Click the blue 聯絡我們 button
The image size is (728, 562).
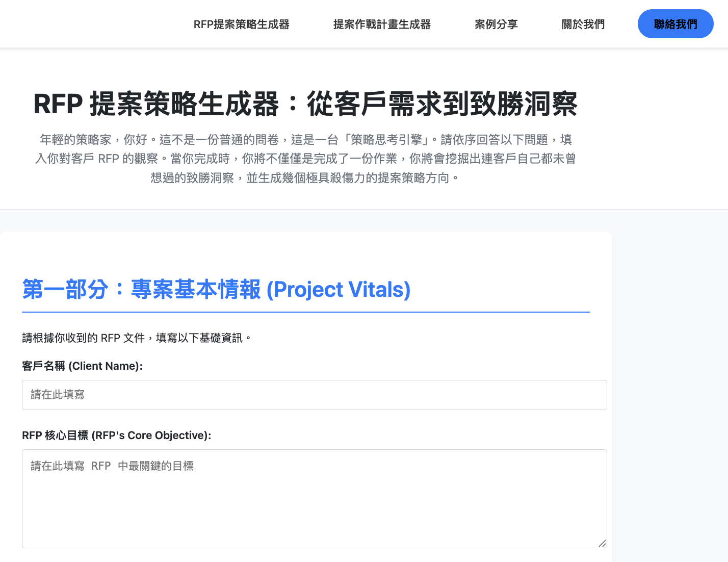click(675, 23)
